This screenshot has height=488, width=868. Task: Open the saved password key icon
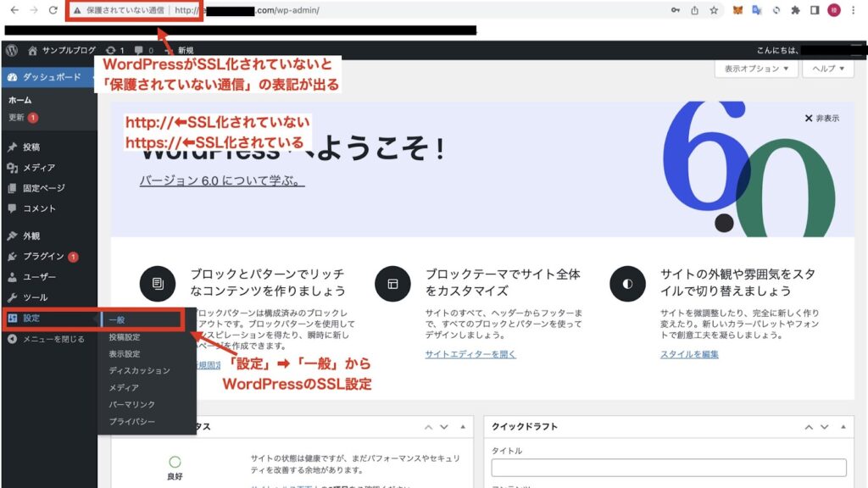tap(676, 10)
